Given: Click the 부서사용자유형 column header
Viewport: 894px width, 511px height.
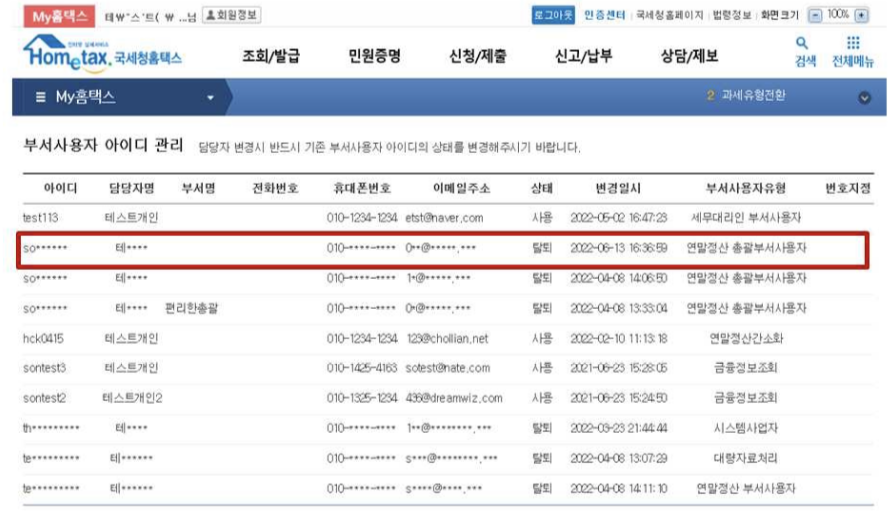Looking at the screenshot, I should tap(746, 188).
